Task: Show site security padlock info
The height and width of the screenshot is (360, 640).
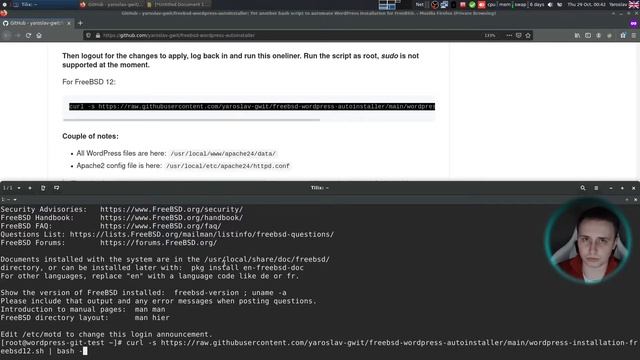Action: 98,36
